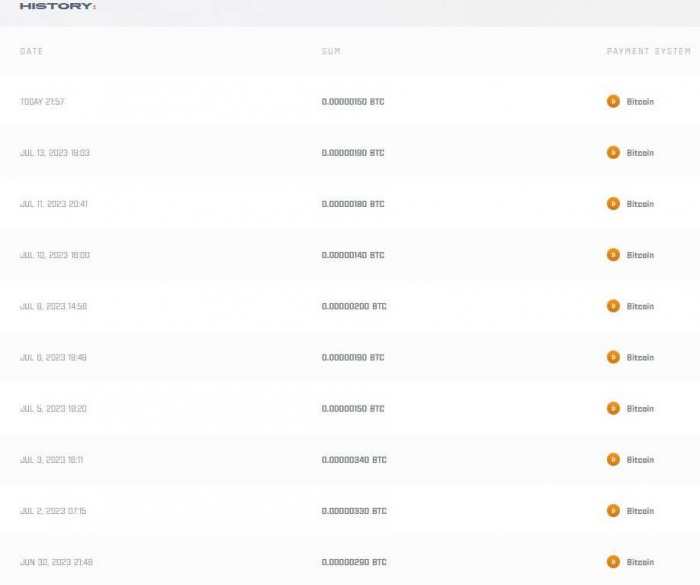The height and width of the screenshot is (585, 700).
Task: Click the Jul 11, 2023 20:41 date
Action: click(x=54, y=204)
